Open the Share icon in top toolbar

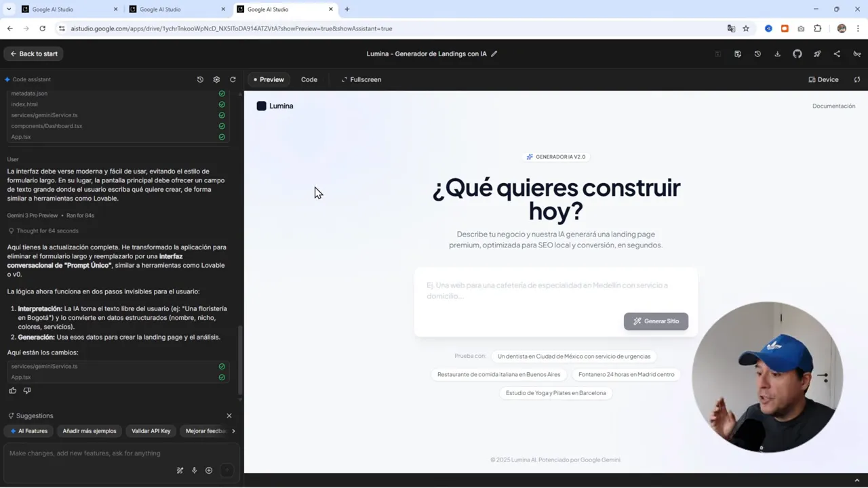pyautogui.click(x=836, y=54)
